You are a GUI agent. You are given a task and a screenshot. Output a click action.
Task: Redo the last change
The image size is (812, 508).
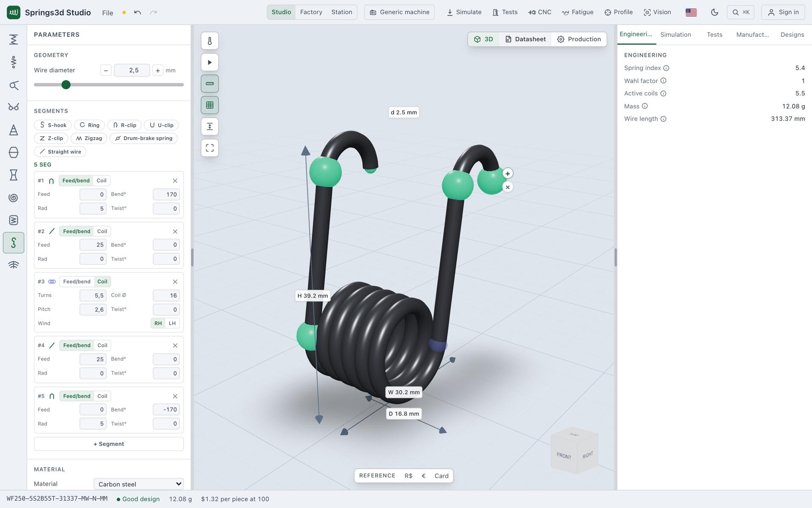coord(154,12)
